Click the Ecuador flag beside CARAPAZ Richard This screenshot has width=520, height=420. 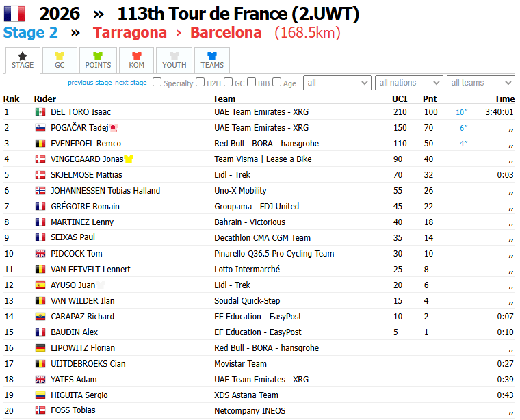click(x=40, y=317)
